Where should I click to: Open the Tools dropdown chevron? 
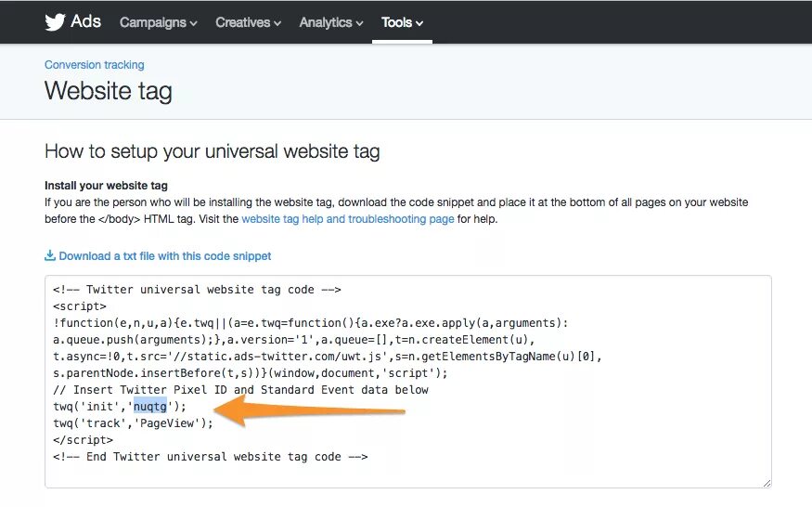click(x=419, y=23)
